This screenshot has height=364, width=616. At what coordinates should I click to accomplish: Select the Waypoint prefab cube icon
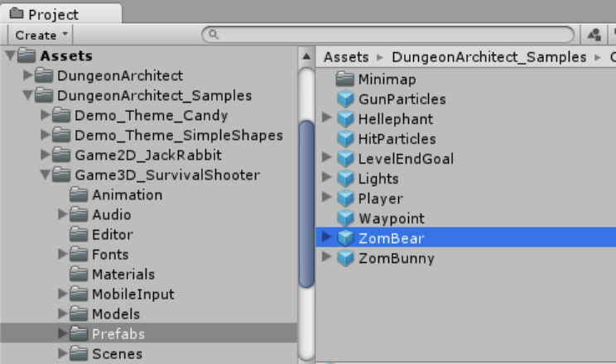tap(346, 218)
